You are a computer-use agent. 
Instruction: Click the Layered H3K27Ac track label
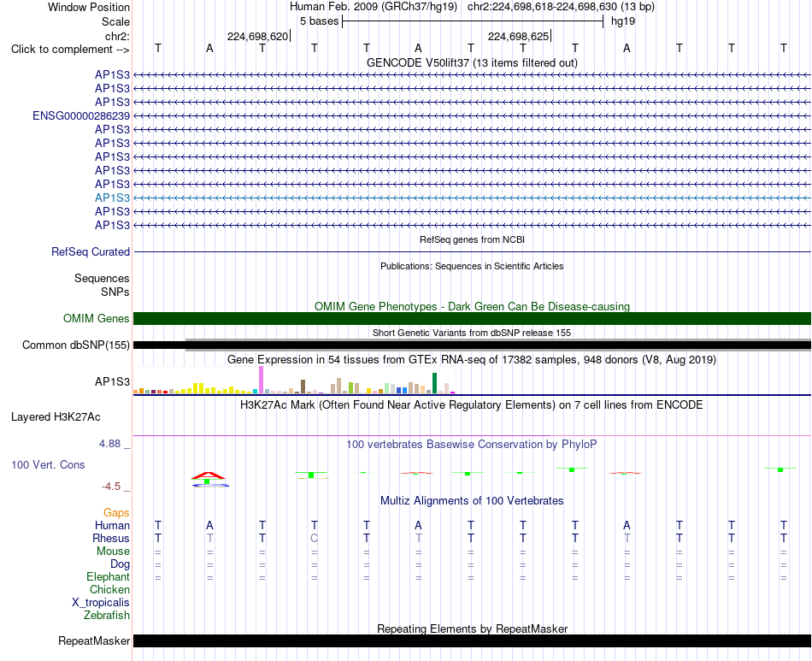[x=56, y=417]
